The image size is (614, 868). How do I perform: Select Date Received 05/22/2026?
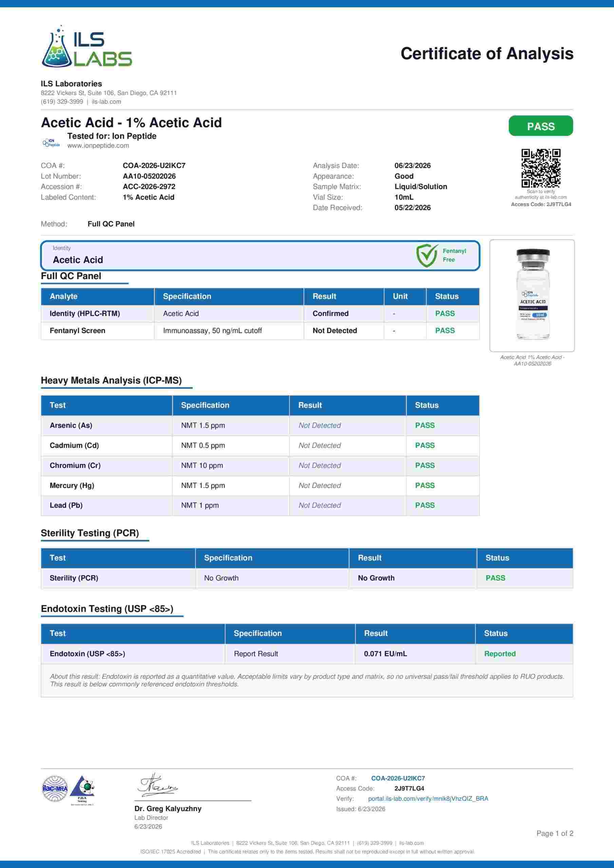412,208
